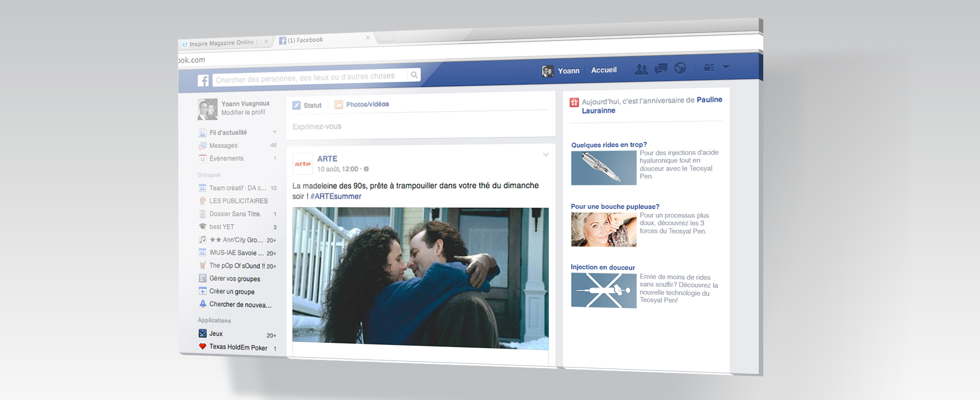The height and width of the screenshot is (400, 980).
Task: Click the #ARTEsummer hashtag
Action: [336, 196]
